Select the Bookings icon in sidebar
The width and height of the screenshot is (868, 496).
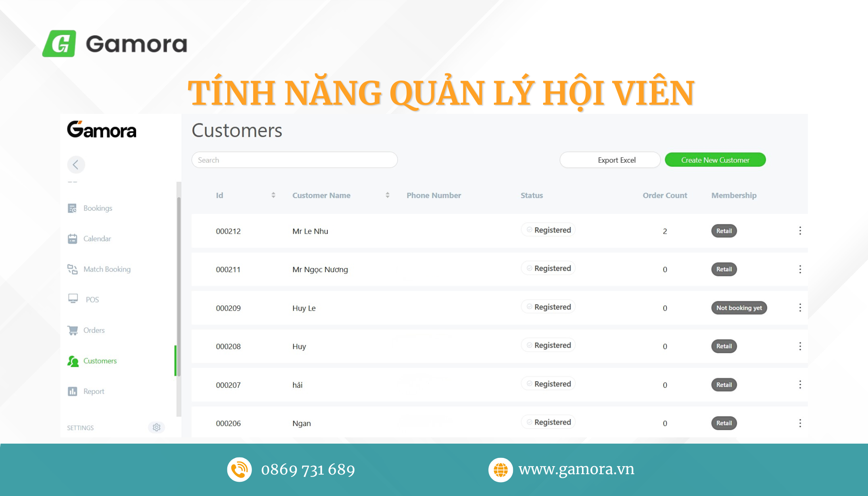click(73, 208)
